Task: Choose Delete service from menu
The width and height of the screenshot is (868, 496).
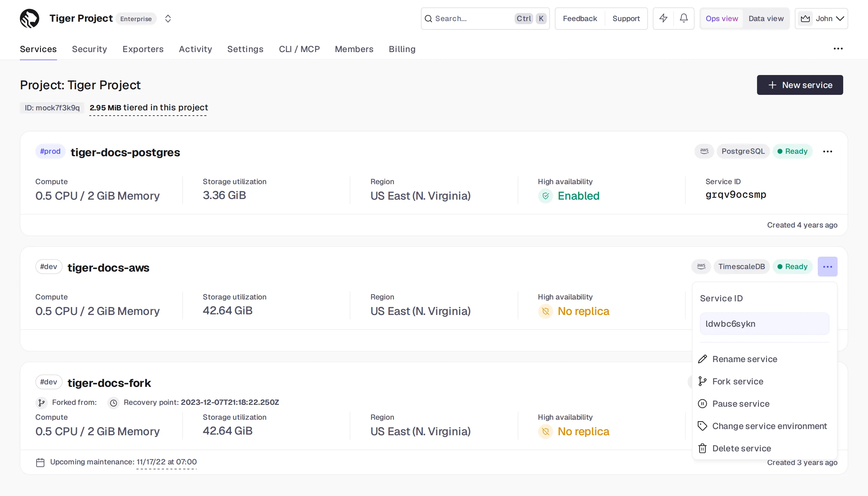Action: 764,448
